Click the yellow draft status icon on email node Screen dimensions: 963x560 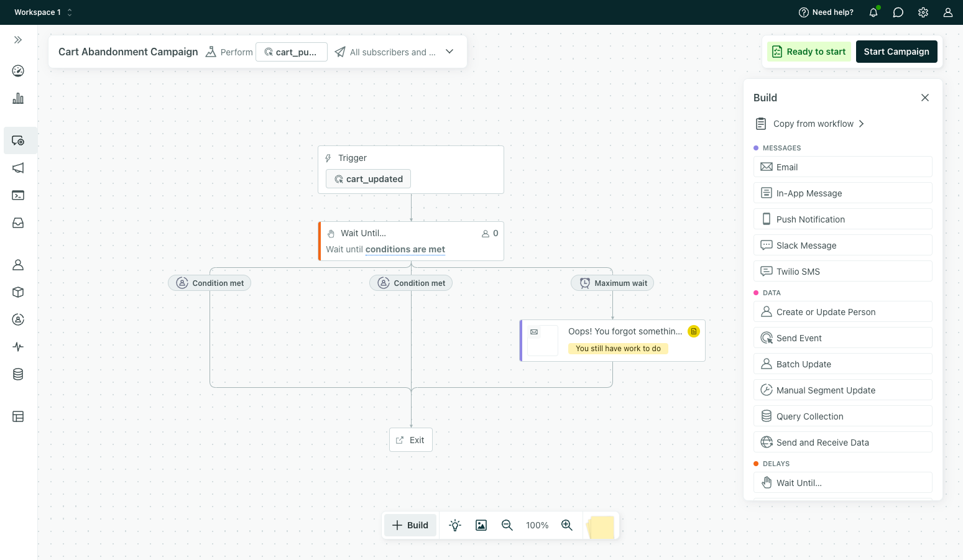click(694, 331)
